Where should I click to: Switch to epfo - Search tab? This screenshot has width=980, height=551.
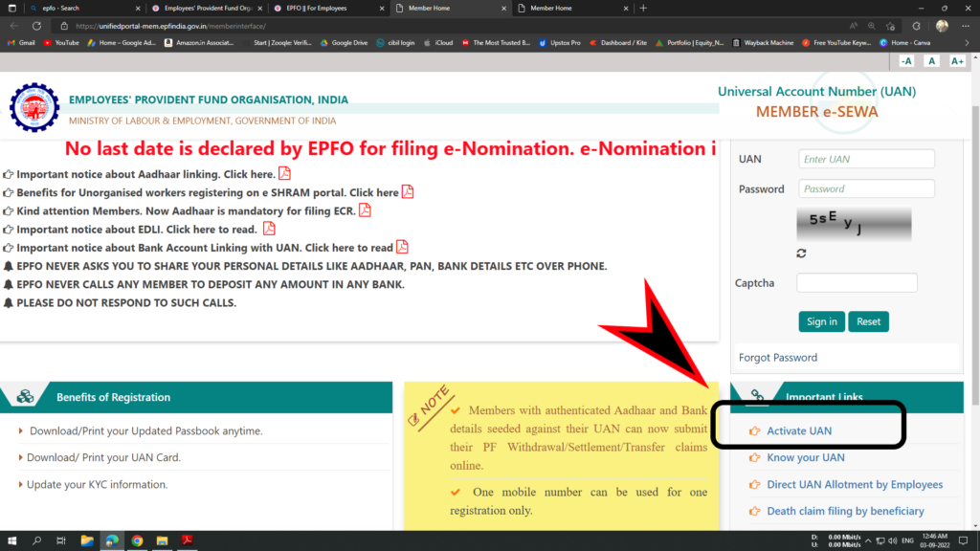point(84,8)
